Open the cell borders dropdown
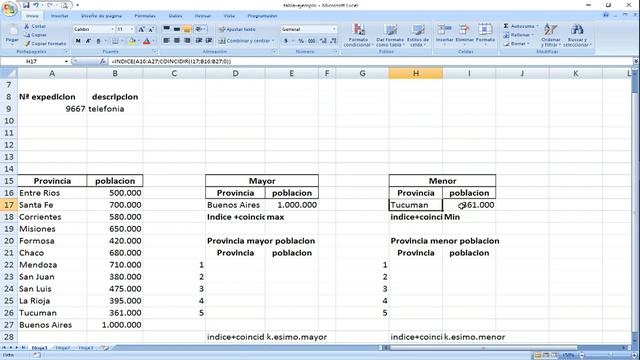This screenshot has height=360, width=640. tap(122, 41)
